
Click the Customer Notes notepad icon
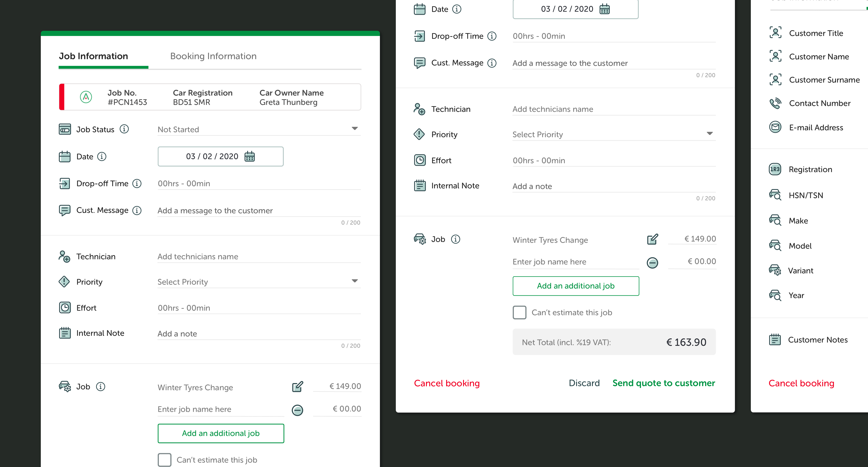point(775,339)
